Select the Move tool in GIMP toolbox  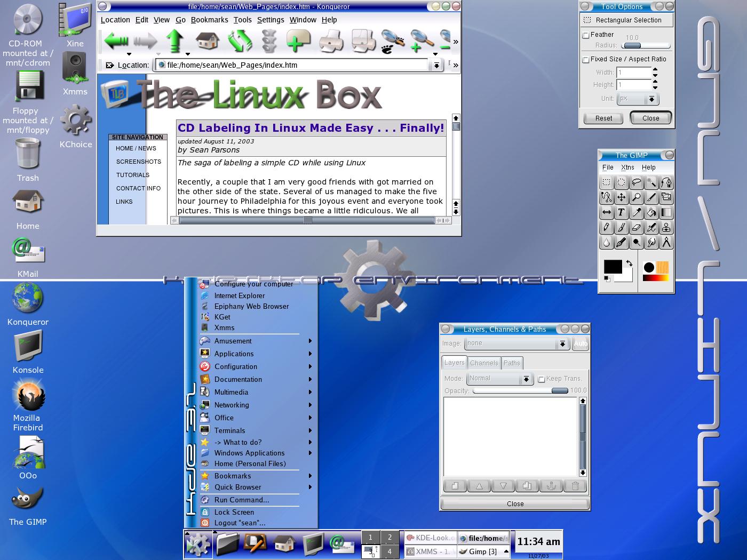(x=622, y=197)
